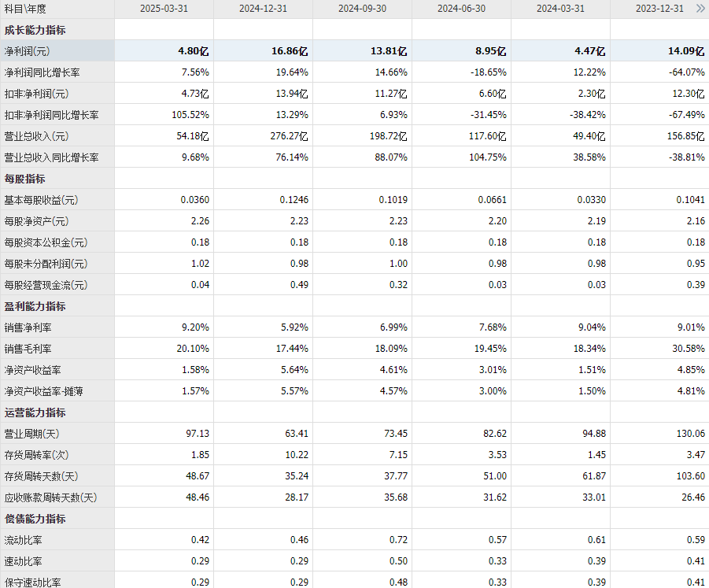Screen dimensions: 709x588
Task: Click the 偿债能力指标 section heading
Action: (35, 519)
